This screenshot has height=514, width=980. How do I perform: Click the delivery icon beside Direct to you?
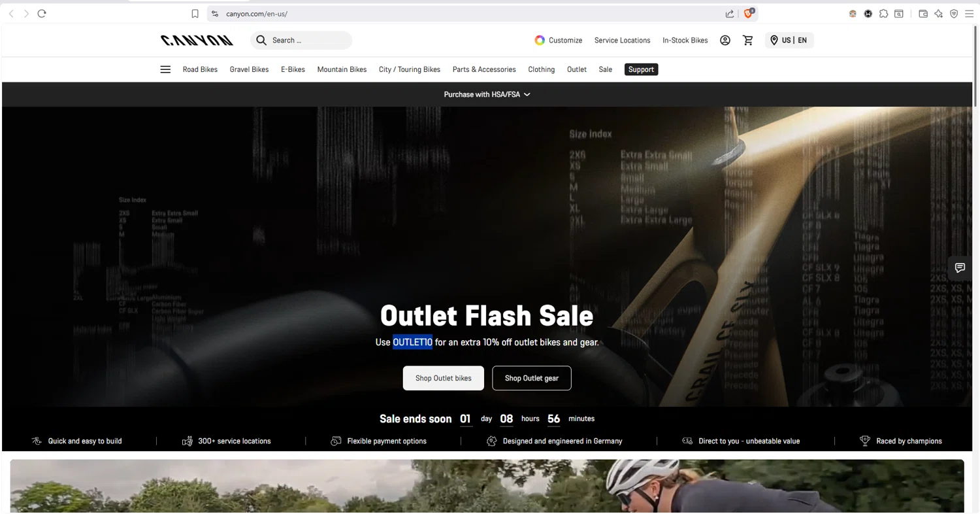pyautogui.click(x=687, y=441)
